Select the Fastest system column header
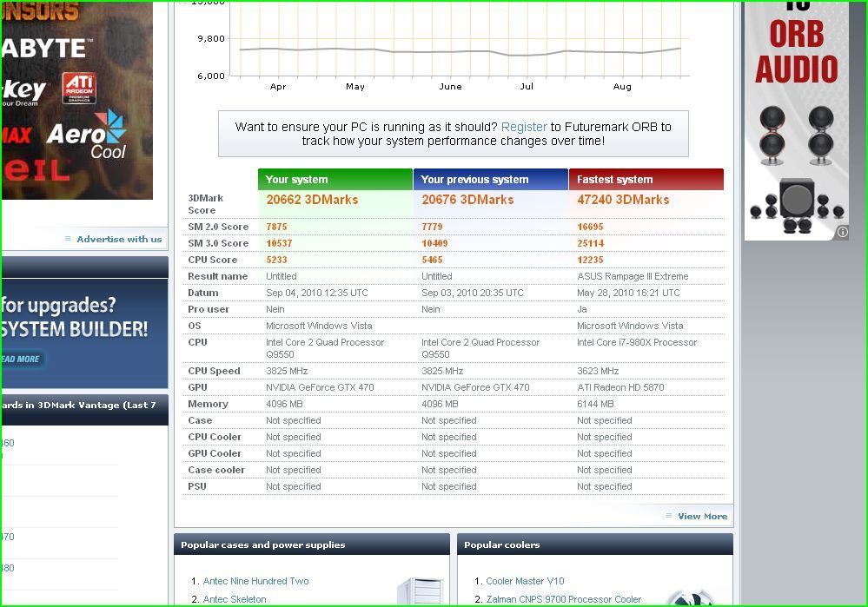The image size is (868, 607). pyautogui.click(x=646, y=179)
